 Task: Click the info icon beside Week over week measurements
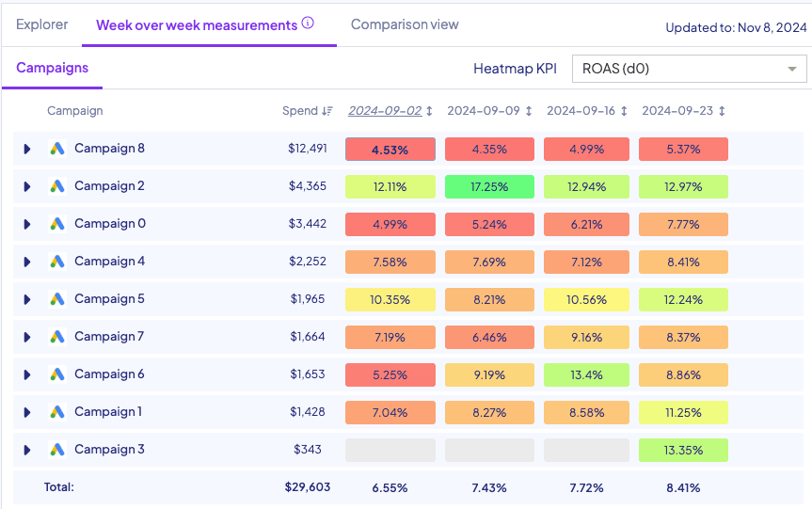click(308, 24)
